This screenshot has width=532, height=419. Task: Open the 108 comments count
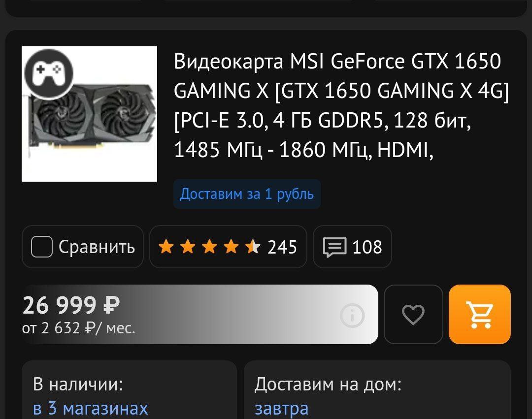[367, 247]
